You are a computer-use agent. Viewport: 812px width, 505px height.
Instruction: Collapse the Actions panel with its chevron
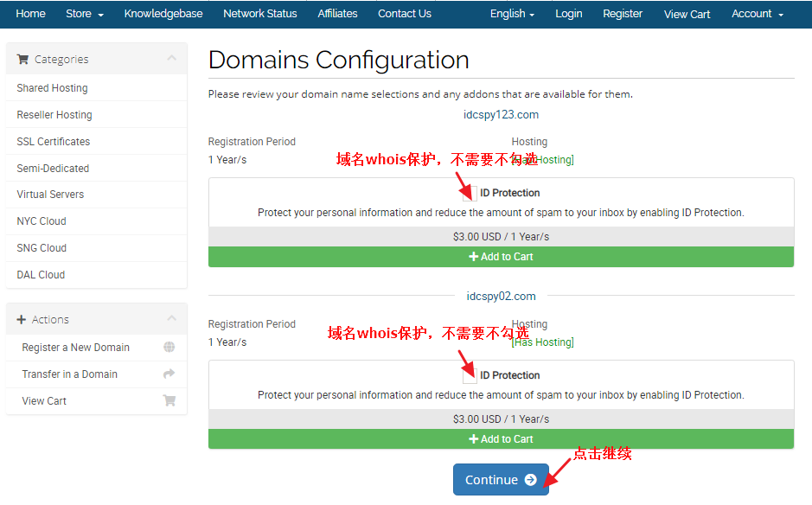[x=171, y=319]
